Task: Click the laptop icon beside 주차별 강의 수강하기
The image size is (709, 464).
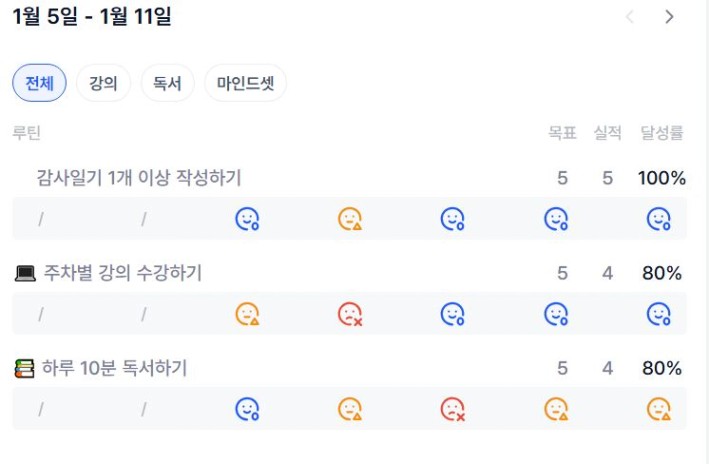Action: coord(25,273)
